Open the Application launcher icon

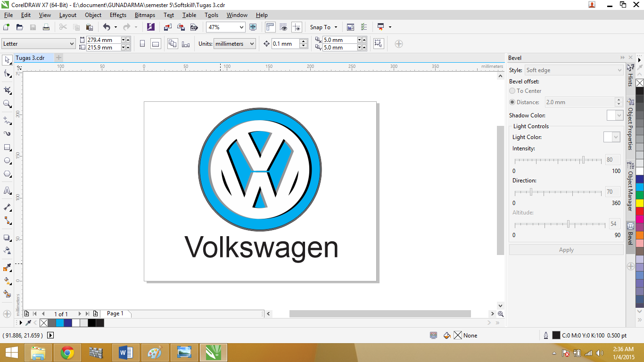[380, 27]
